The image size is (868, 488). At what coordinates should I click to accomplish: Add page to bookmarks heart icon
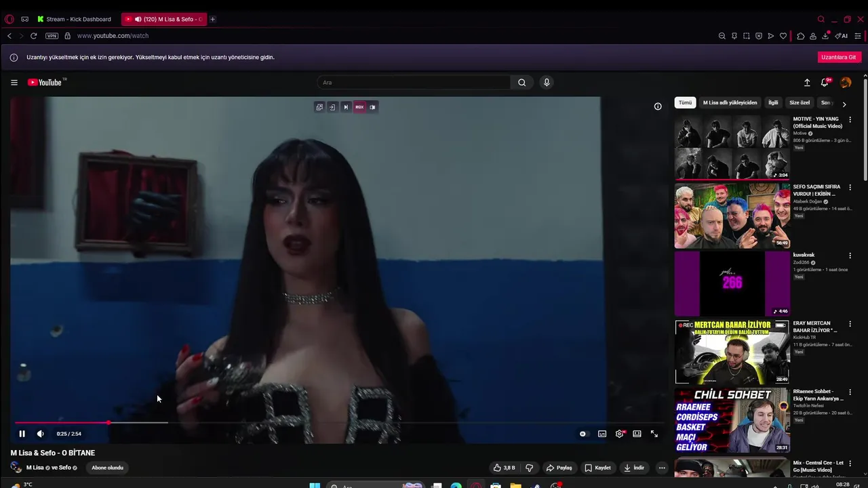pyautogui.click(x=783, y=36)
